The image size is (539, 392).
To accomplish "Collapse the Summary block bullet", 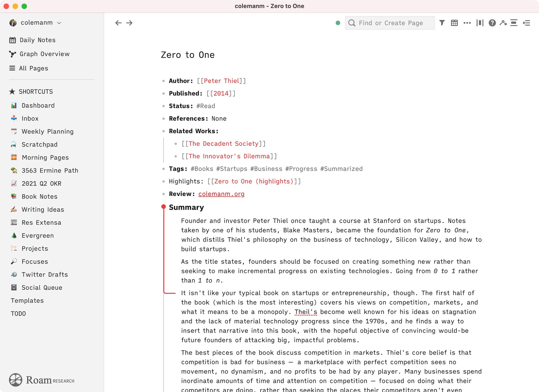I will [163, 207].
